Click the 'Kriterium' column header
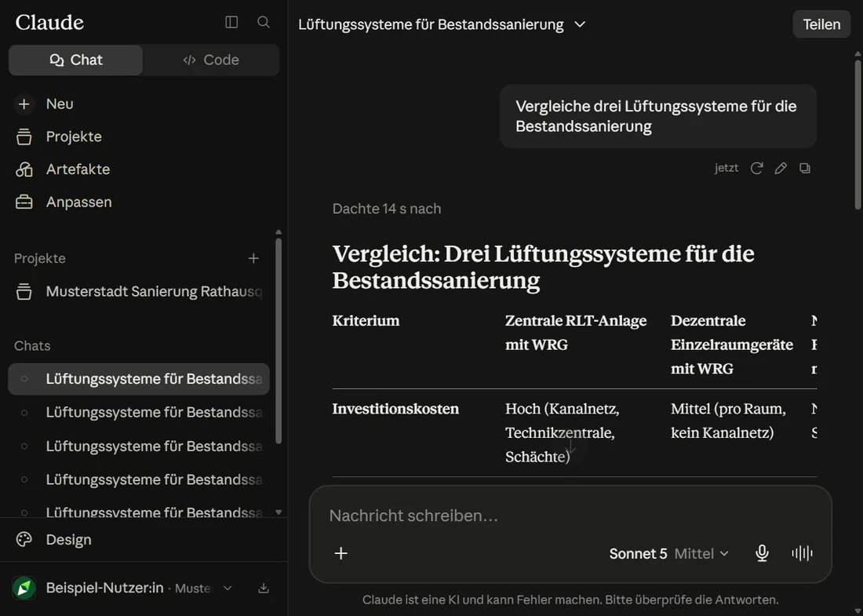Image resolution: width=863 pixels, height=616 pixels. 366,320
